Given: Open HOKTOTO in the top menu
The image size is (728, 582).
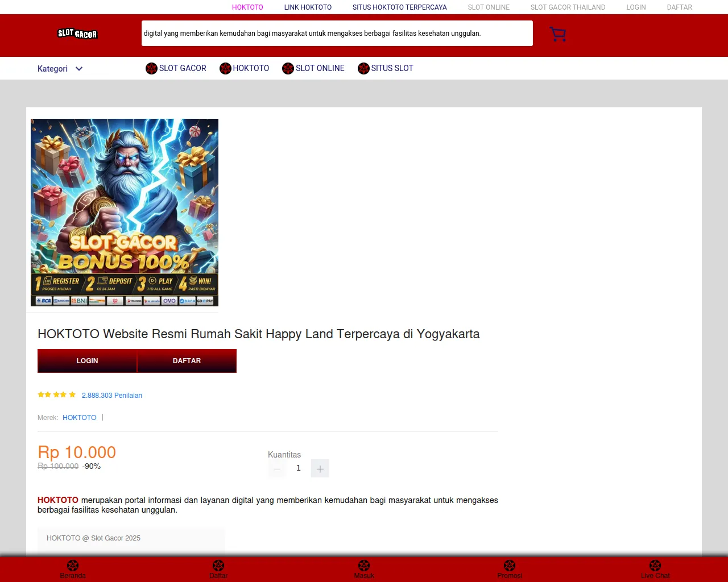Looking at the screenshot, I should click(247, 7).
